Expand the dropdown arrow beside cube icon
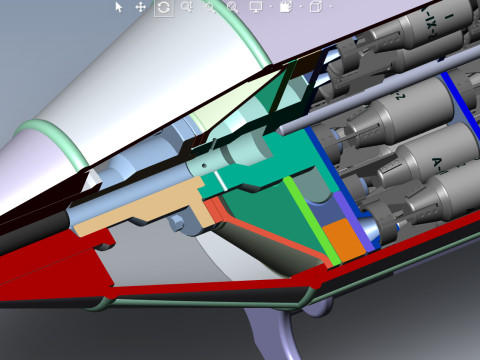The image size is (480, 360). pos(330,7)
